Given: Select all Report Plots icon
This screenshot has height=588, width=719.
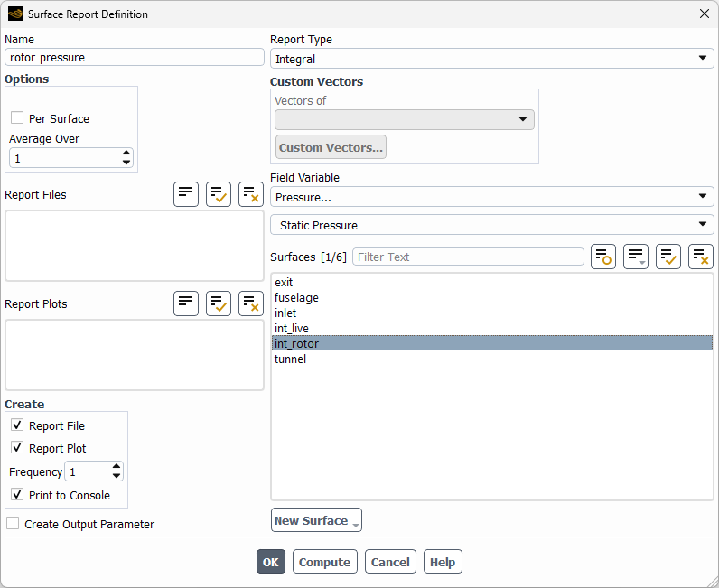Looking at the screenshot, I should coord(219,303).
